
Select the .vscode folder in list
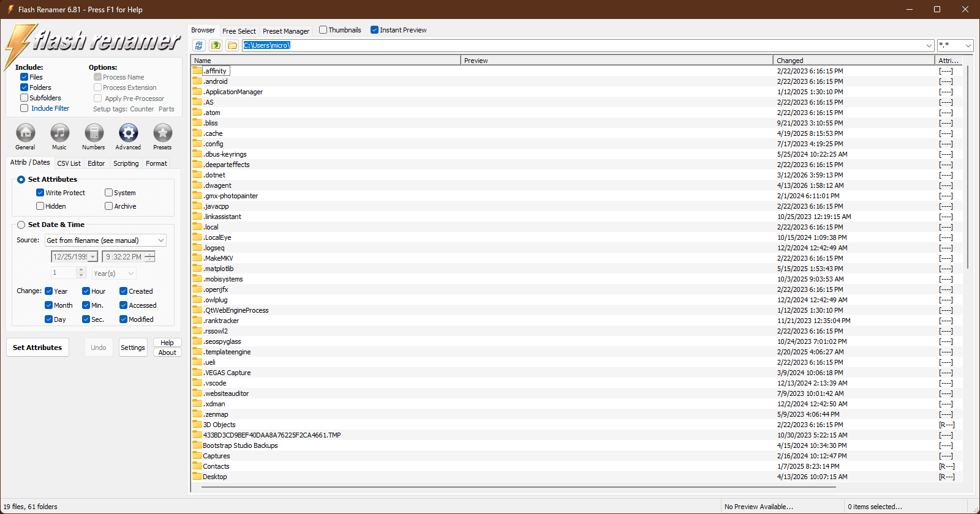[215, 384]
